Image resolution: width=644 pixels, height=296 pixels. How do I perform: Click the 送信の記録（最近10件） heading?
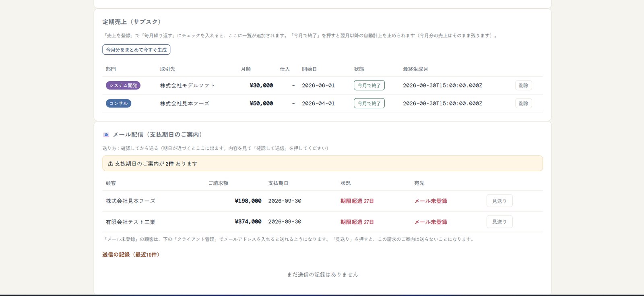[x=132, y=255]
